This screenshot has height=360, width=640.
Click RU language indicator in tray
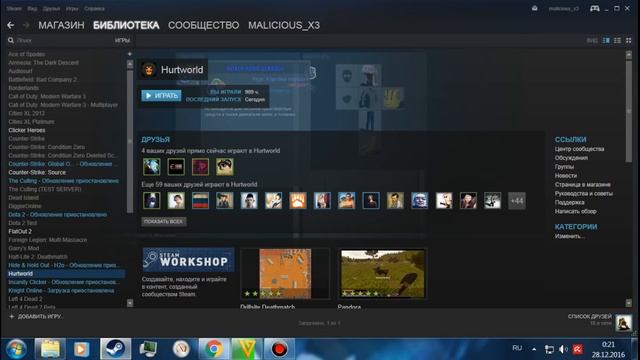point(517,348)
